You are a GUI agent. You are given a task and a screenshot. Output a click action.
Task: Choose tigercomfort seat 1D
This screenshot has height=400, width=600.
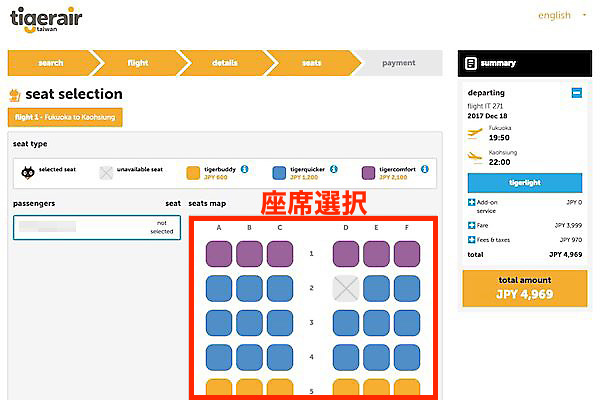[346, 254]
